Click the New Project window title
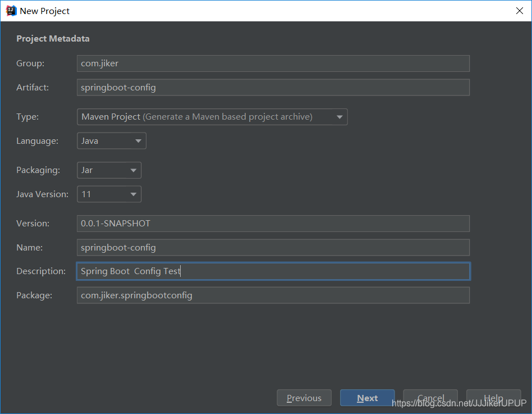 (x=44, y=11)
